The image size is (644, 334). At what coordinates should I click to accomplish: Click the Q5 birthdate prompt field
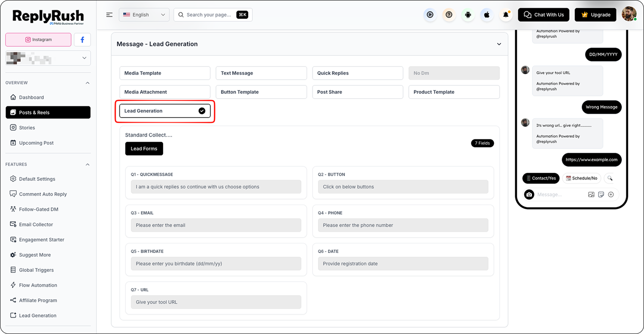216,264
